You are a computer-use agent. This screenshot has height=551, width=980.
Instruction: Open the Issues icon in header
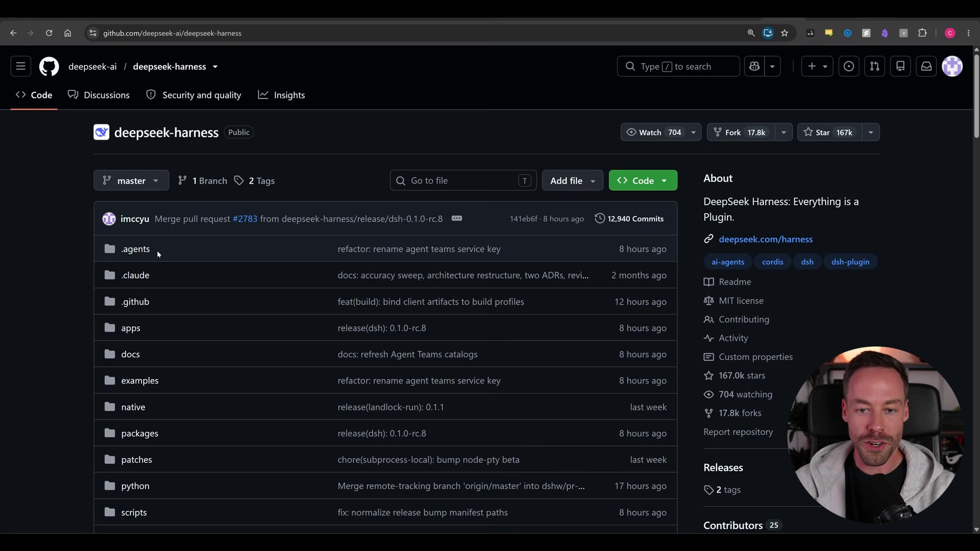849,66
